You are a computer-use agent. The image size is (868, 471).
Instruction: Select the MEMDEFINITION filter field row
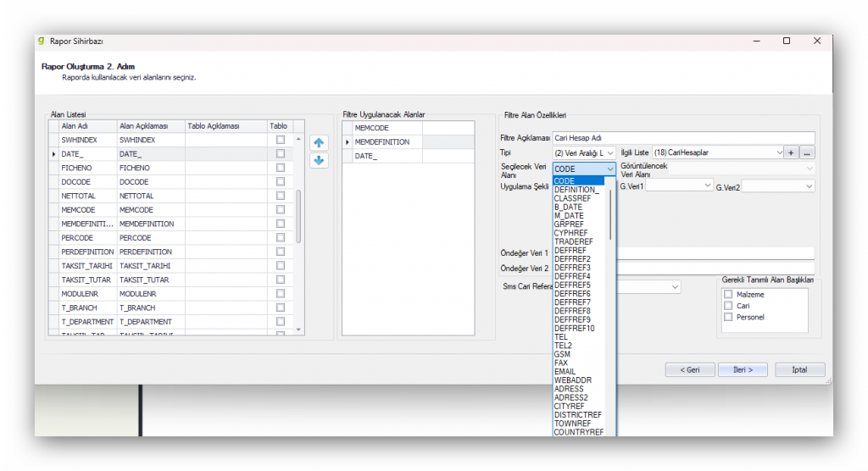tap(408, 142)
